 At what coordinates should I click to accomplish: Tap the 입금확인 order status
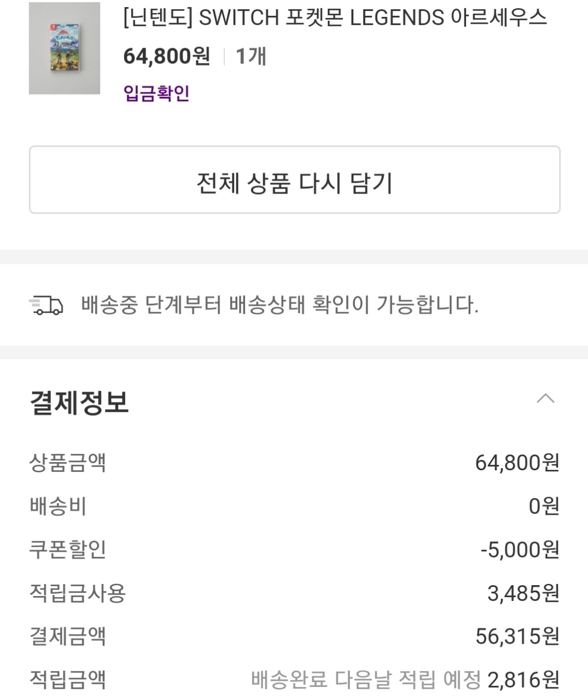156,93
